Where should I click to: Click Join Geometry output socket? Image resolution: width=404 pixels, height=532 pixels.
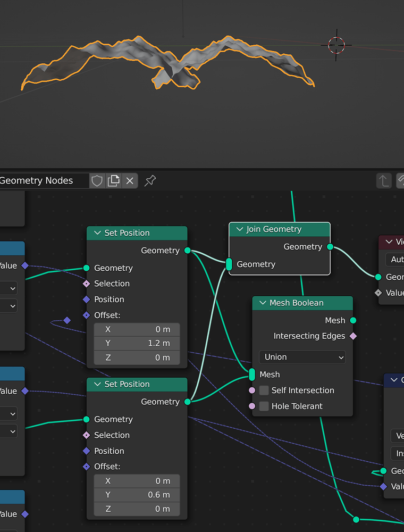click(x=330, y=247)
